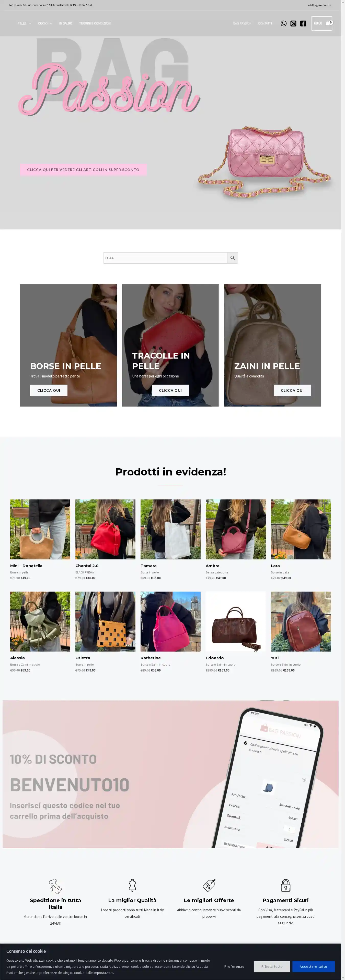345x980 pixels.
Task: Click the Italy map shipping icon
Action: click(x=56, y=886)
